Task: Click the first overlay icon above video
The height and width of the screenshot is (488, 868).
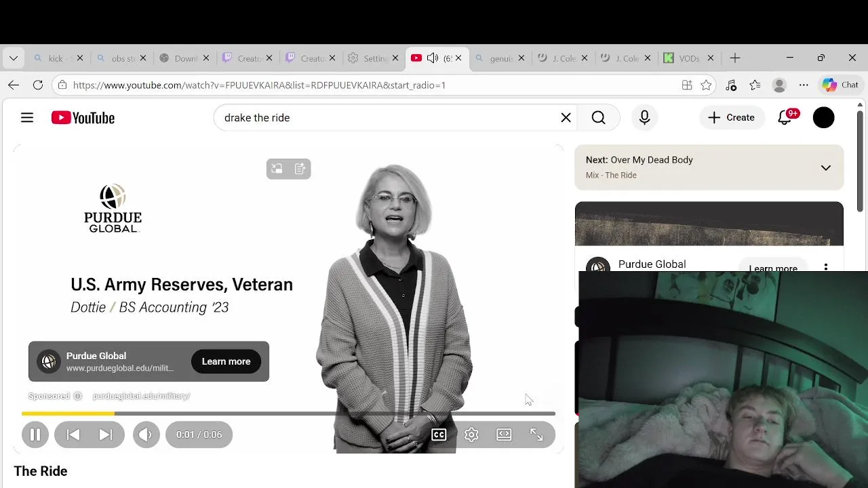Action: point(277,169)
